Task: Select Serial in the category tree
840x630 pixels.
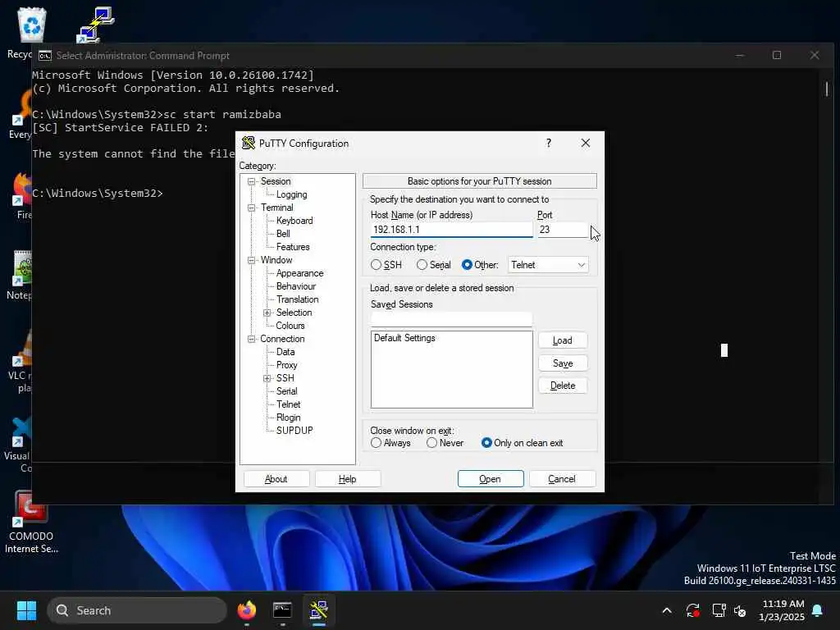Action: coord(286,391)
